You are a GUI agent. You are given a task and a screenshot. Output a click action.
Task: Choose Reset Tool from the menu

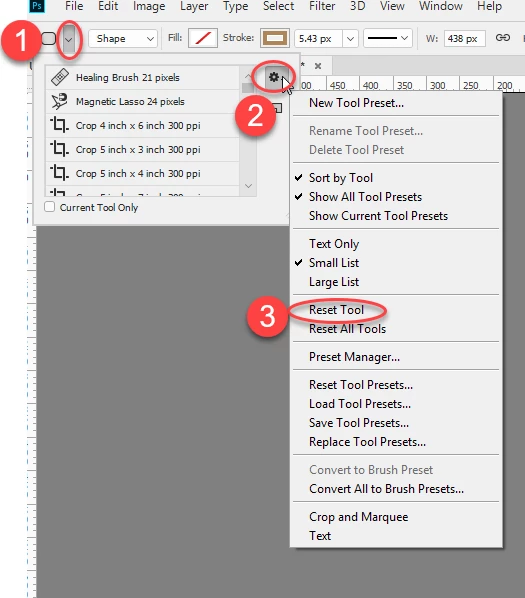(x=396, y=310)
